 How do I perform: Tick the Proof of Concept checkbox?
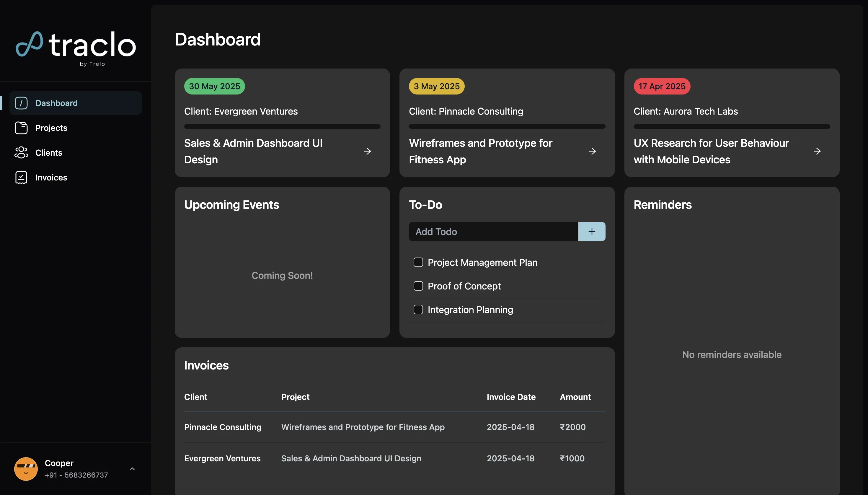click(418, 286)
